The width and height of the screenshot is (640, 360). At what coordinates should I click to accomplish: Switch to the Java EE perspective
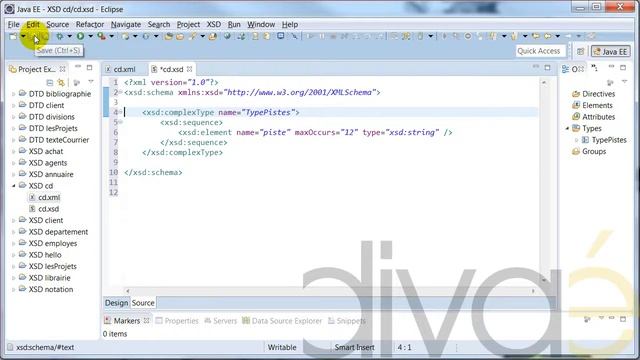pos(611,51)
